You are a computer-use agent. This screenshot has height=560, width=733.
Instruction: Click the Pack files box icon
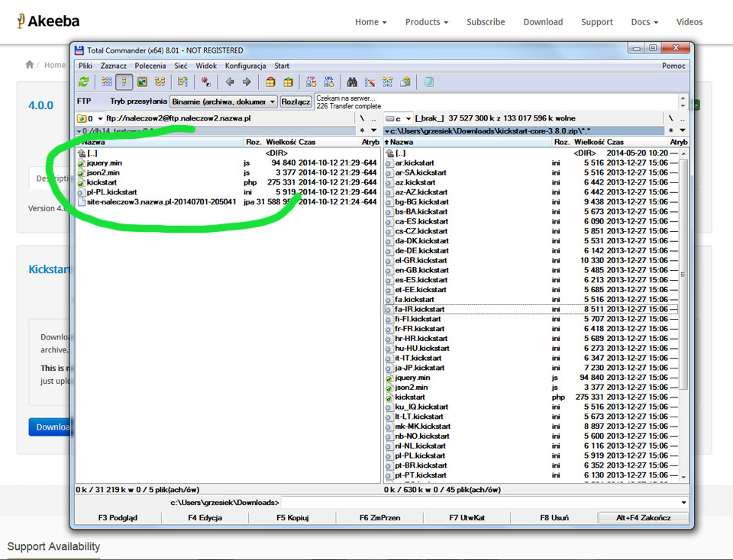(270, 82)
